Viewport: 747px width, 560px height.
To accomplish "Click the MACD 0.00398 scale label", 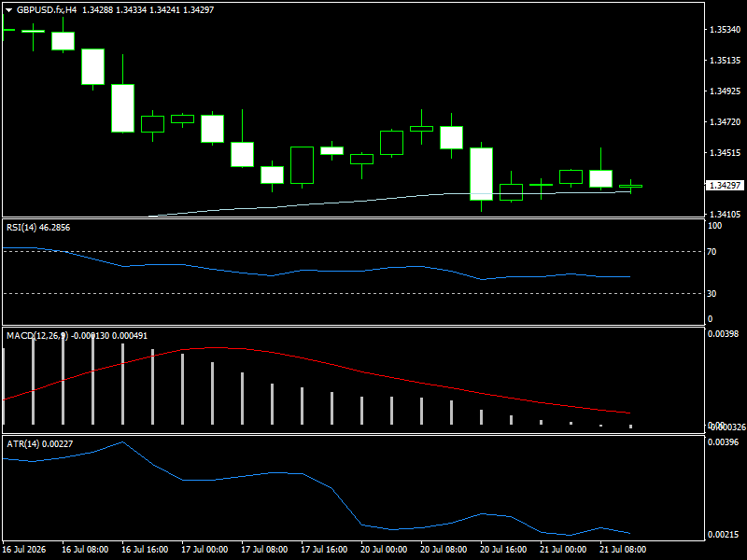I will tap(723, 334).
